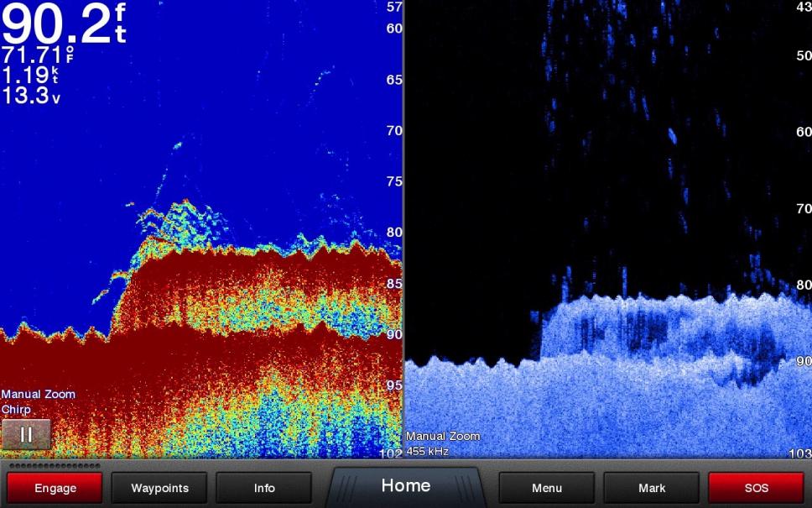The width and height of the screenshot is (812, 508).
Task: Tap Manual Zoom label on Chirp panel
Action: (x=39, y=394)
